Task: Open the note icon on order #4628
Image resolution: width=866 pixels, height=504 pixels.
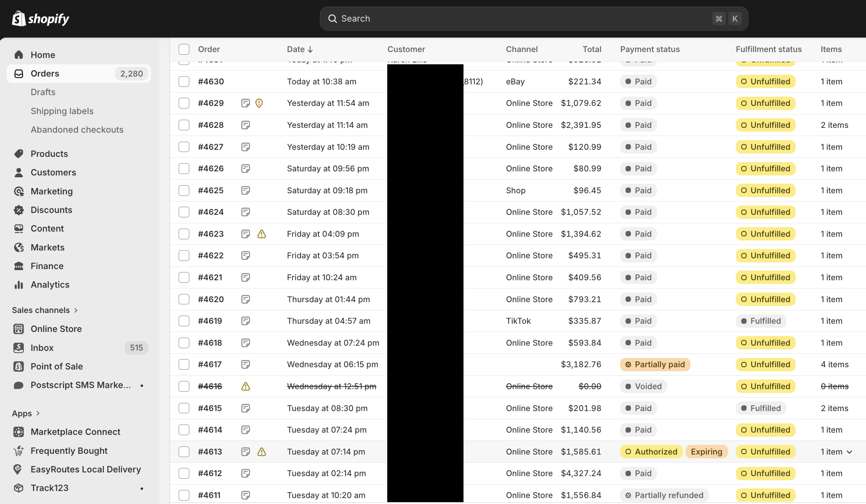Action: 246,125
